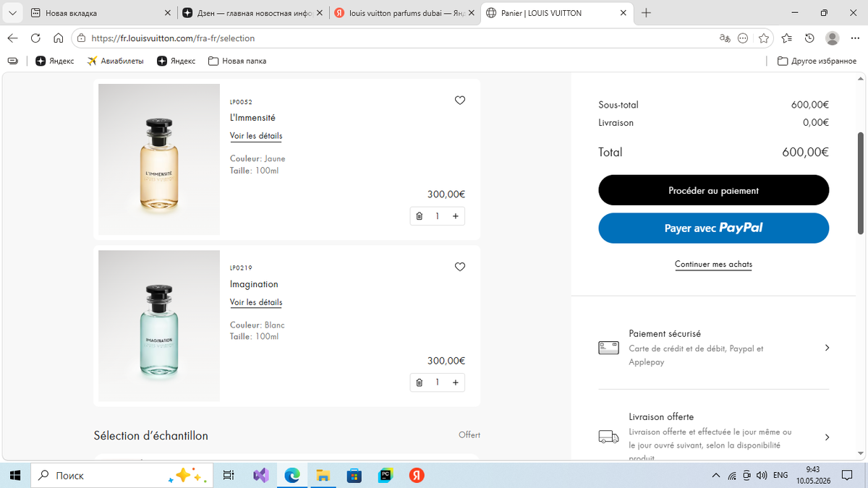Increase L'Immensité quantity with plus
868x488 pixels.
point(456,216)
